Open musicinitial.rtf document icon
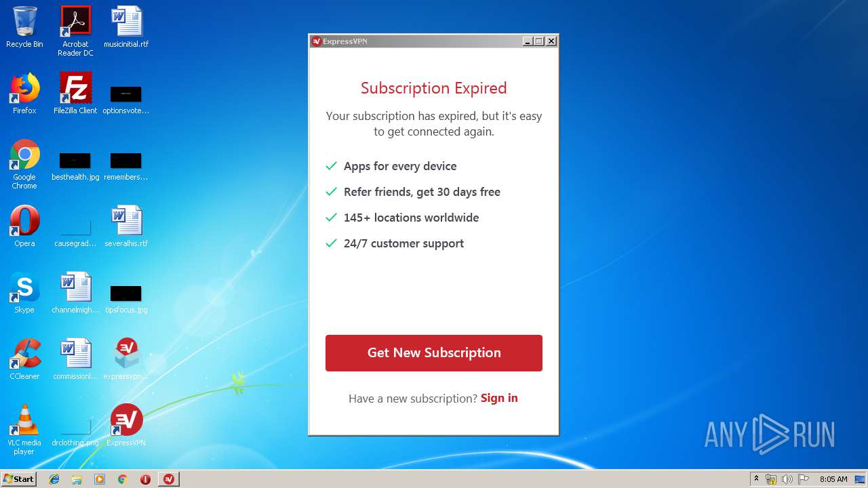The height and width of the screenshot is (488, 868). click(x=126, y=27)
